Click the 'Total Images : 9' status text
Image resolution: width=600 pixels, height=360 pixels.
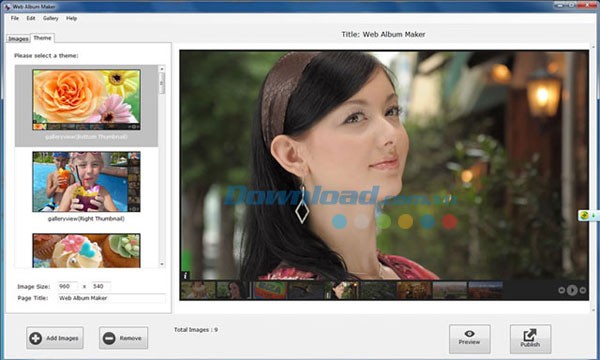pos(196,329)
